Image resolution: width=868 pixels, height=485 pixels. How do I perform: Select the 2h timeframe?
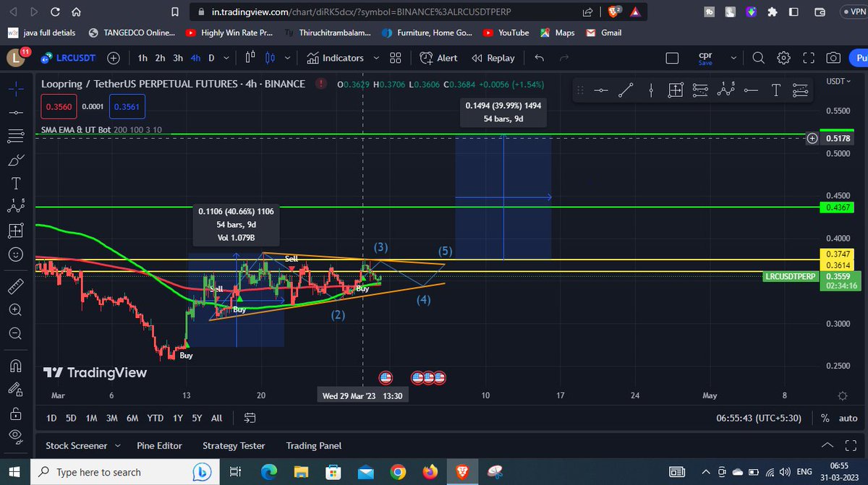click(x=160, y=58)
